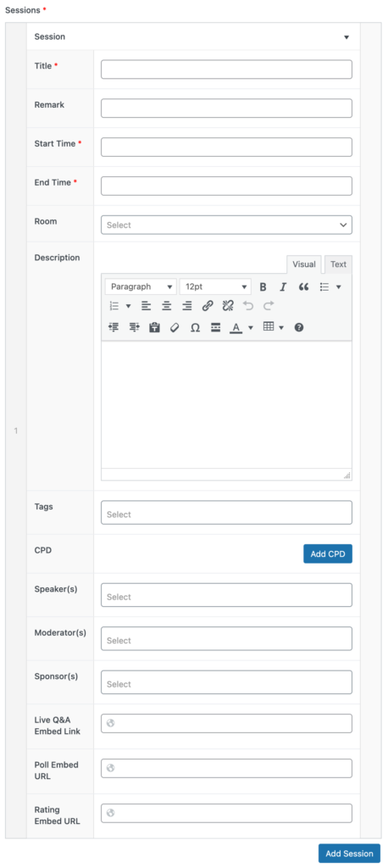
Task: Open numbered list style arrow
Action: point(129,305)
